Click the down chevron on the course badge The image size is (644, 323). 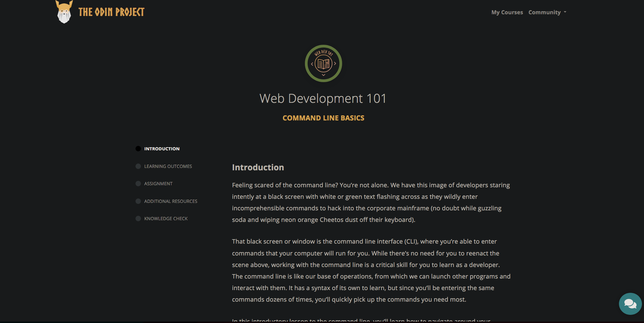[x=324, y=75]
